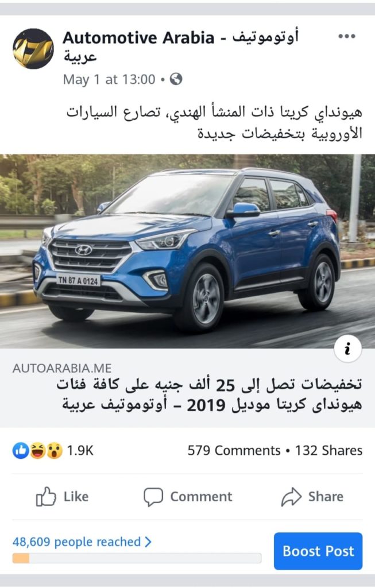
Task: View the 132 Shares list
Action: 329,450
